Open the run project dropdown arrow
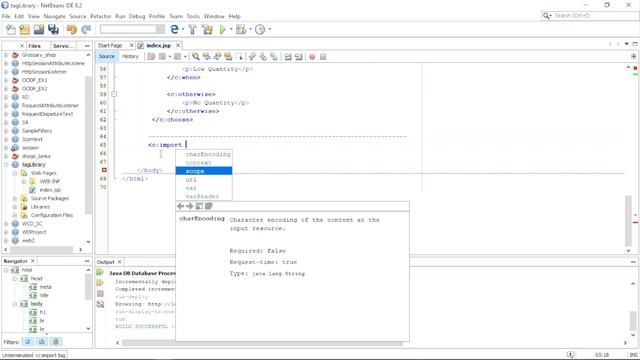The width and height of the screenshot is (640, 360). pos(231,29)
